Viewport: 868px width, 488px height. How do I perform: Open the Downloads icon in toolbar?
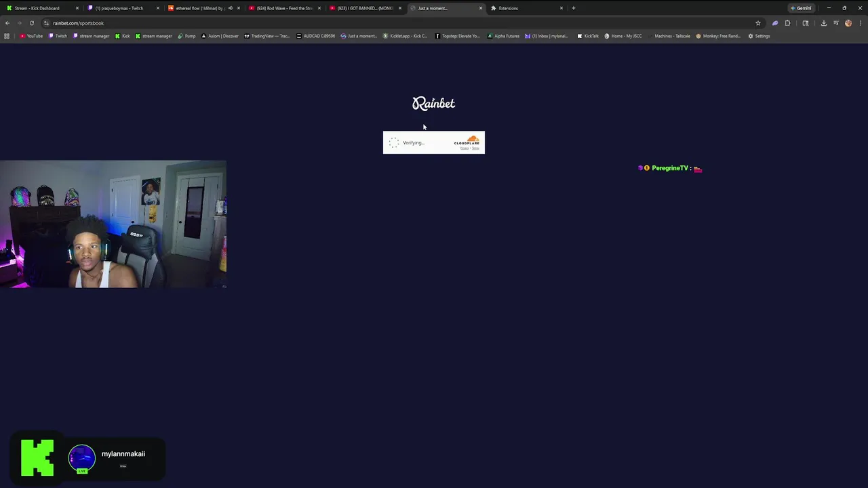823,23
